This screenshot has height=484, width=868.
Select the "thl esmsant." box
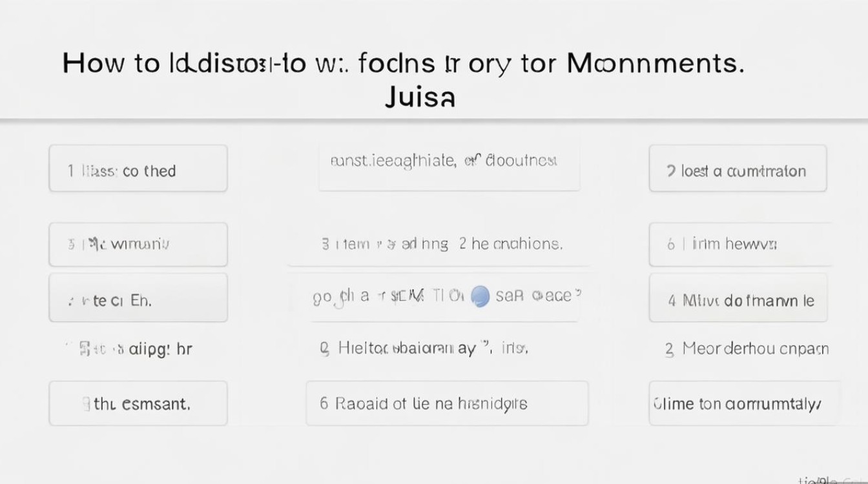coord(138,403)
